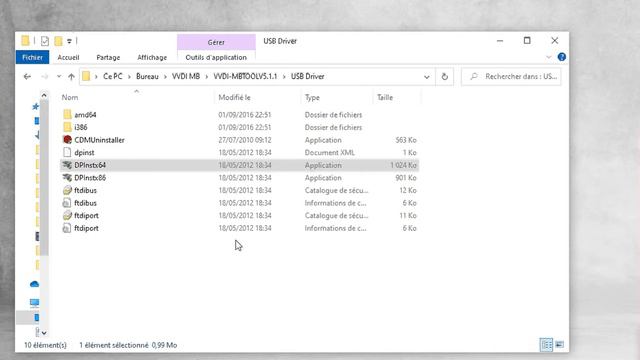Select the ftdibus security catalog icon

[67, 191]
